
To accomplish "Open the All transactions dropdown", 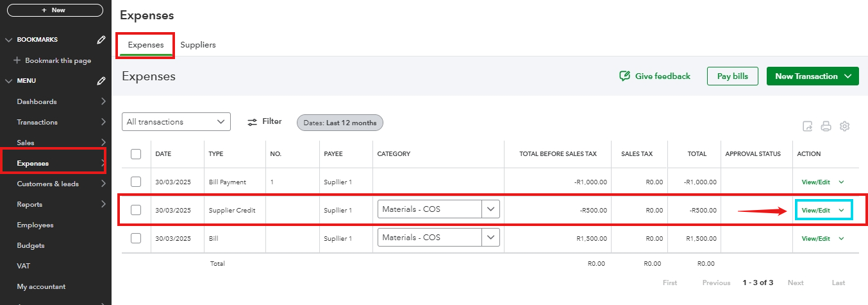I will pos(176,121).
